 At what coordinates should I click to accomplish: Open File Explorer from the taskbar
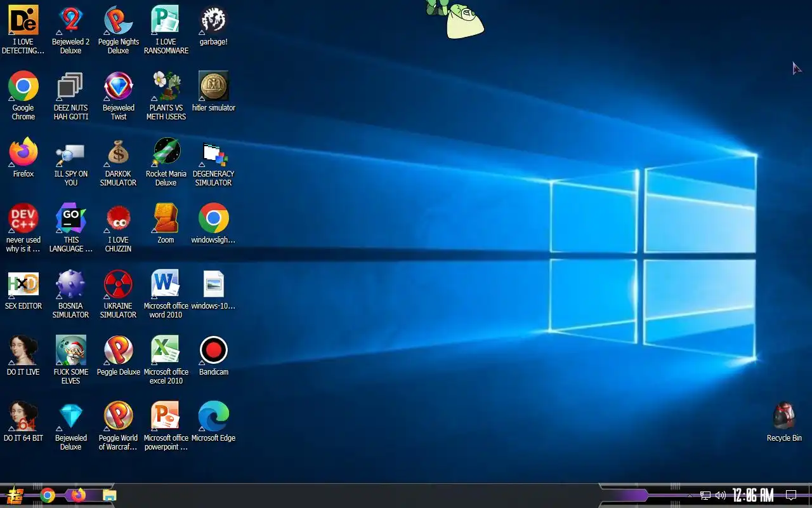[x=110, y=495]
